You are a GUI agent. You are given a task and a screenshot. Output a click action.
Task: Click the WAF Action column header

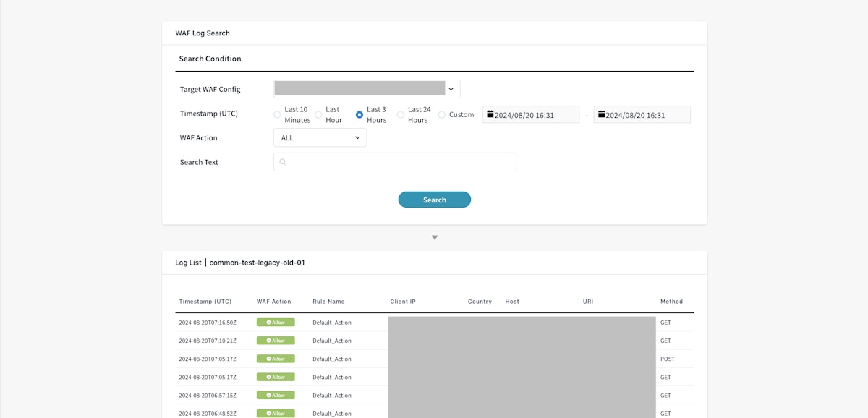273,302
